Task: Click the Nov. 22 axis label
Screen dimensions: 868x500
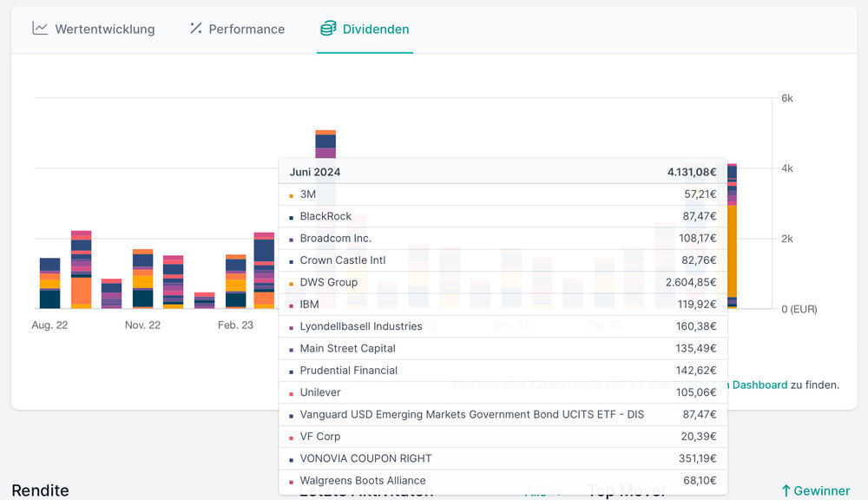Action: point(142,326)
